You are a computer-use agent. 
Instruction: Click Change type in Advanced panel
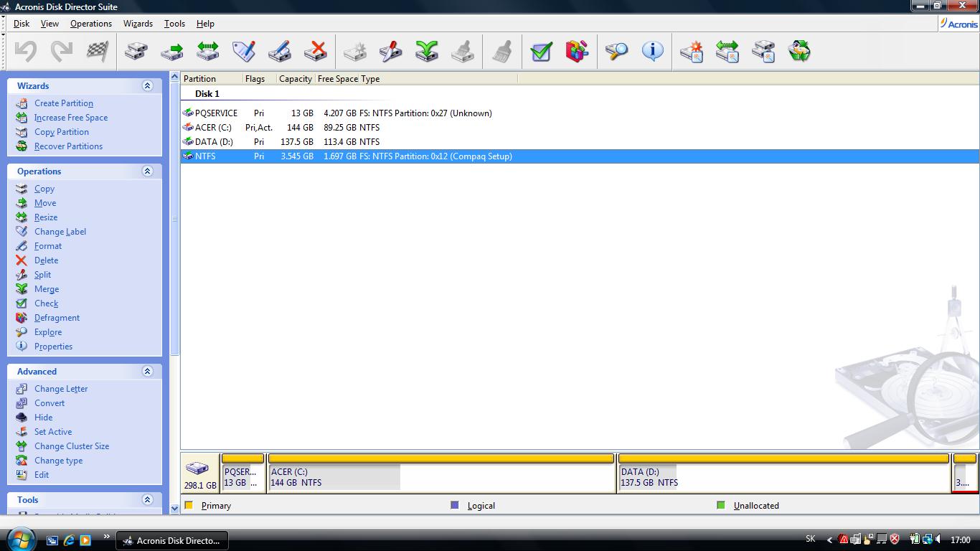tap(58, 461)
